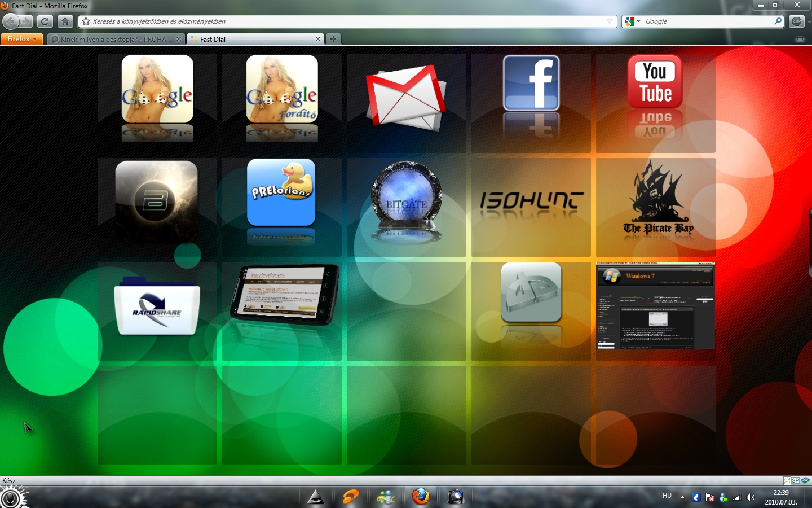The image size is (812, 508).
Task: Expand the address bar history dropdown
Action: (x=610, y=21)
